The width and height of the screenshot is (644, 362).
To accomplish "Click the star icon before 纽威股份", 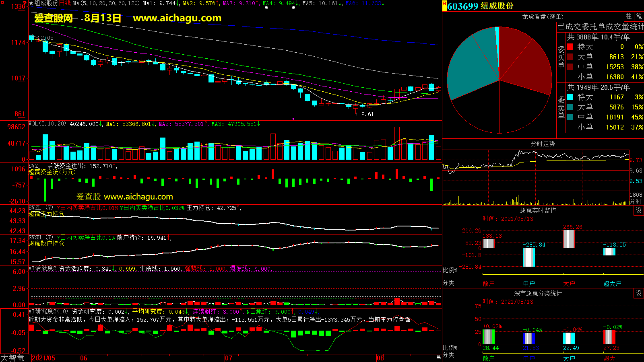I will click(31, 3).
